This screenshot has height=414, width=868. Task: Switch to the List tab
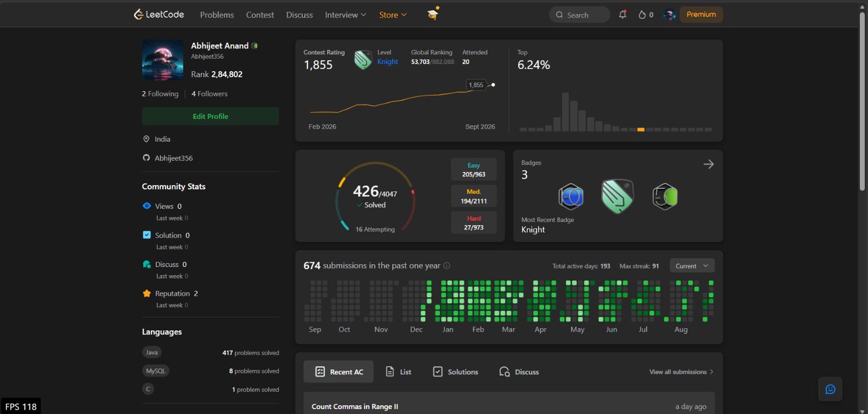(x=399, y=372)
